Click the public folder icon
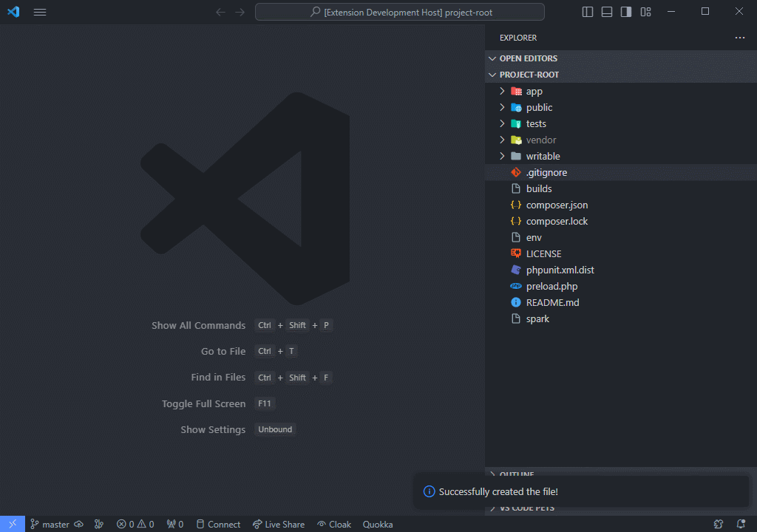Image resolution: width=757 pixels, height=532 pixels. pyautogui.click(x=516, y=107)
